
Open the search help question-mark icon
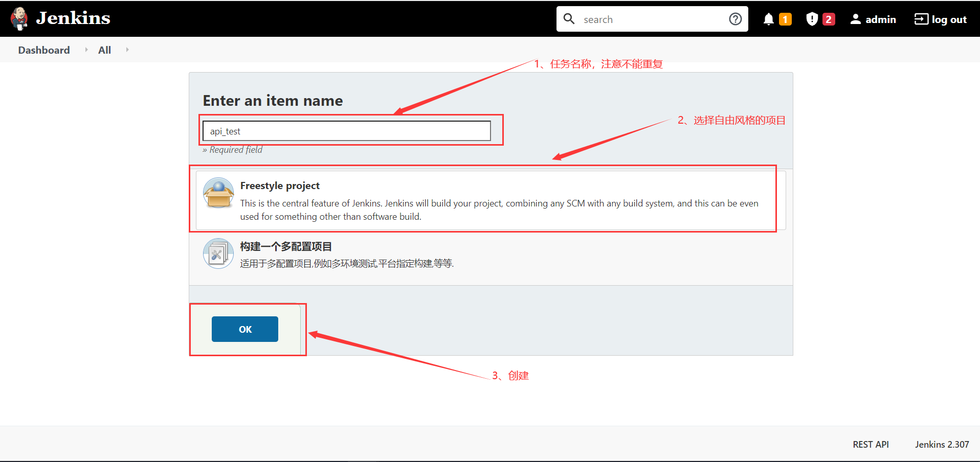coord(735,19)
